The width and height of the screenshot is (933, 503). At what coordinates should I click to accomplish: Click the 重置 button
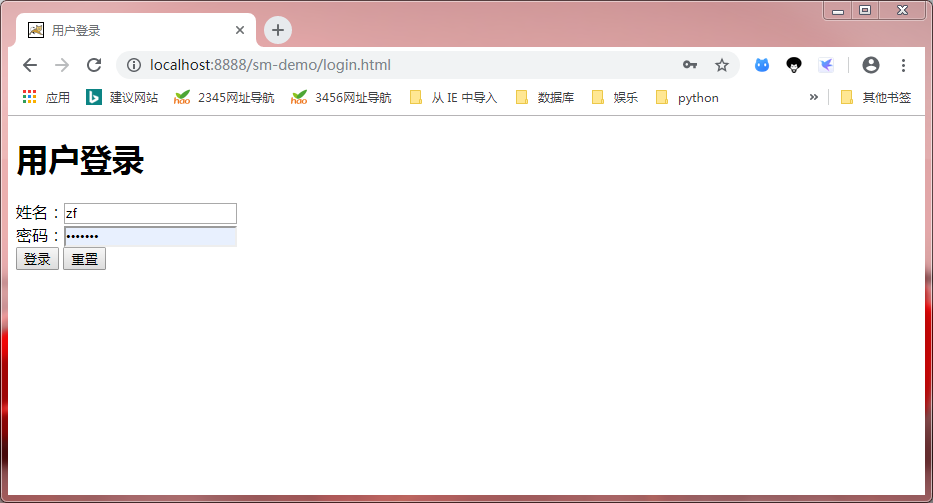point(84,259)
